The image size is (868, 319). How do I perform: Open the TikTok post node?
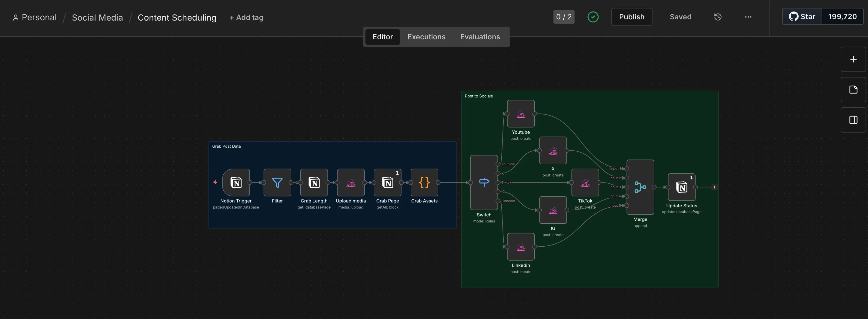click(x=585, y=183)
